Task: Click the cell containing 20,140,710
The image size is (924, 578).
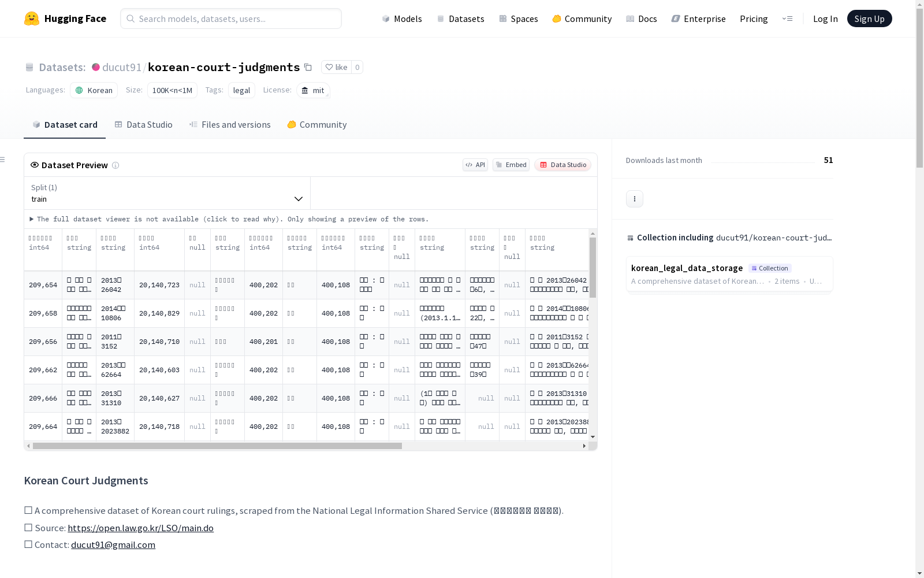Action: 159,342
